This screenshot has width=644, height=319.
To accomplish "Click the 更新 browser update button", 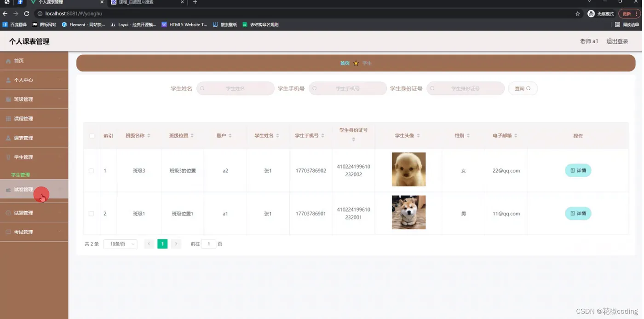I will (629, 14).
